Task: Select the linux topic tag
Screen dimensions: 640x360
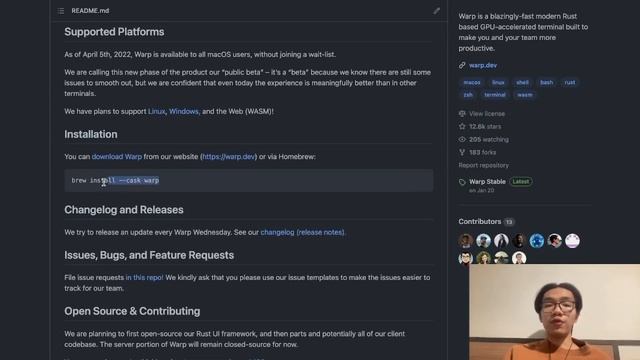Action: (x=498, y=82)
